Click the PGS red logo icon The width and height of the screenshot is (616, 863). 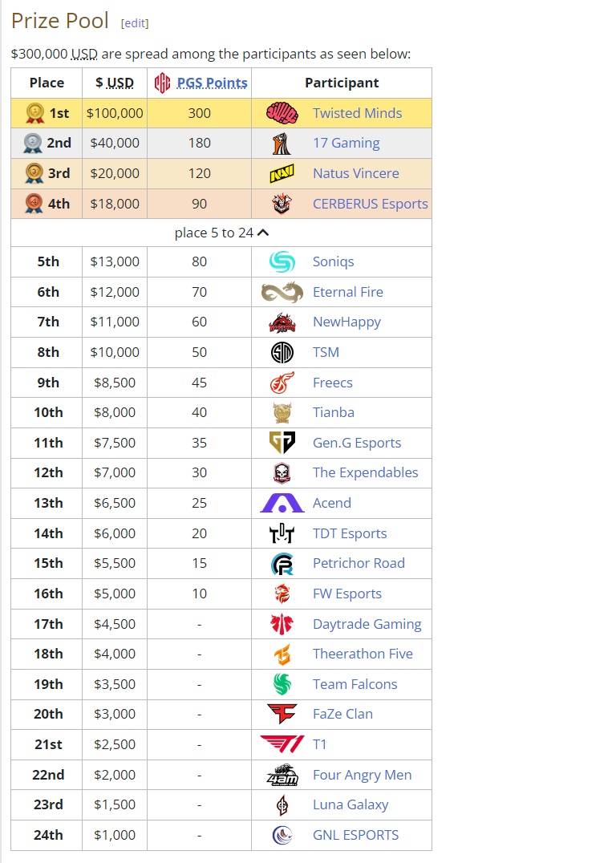[x=162, y=83]
